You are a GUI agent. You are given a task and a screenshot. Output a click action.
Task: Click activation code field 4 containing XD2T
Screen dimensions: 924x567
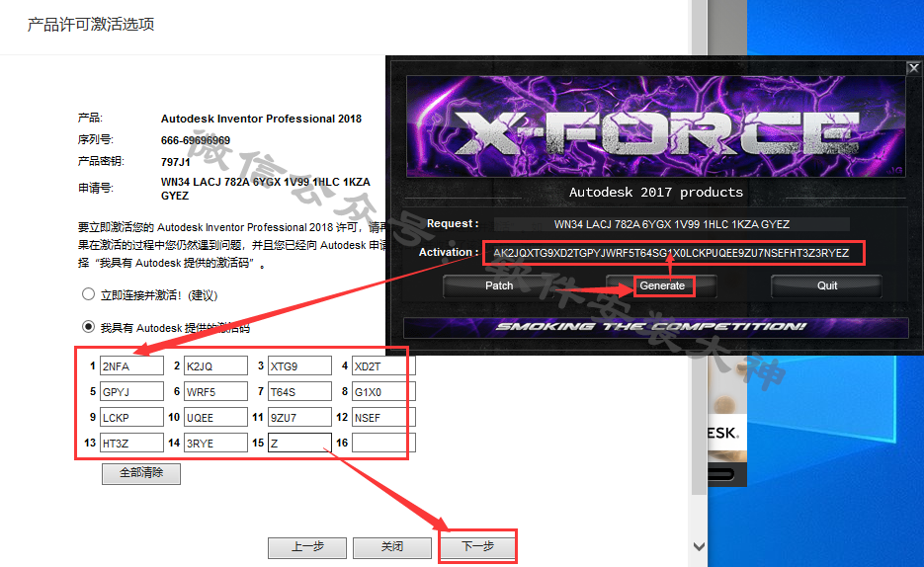pyautogui.click(x=383, y=365)
